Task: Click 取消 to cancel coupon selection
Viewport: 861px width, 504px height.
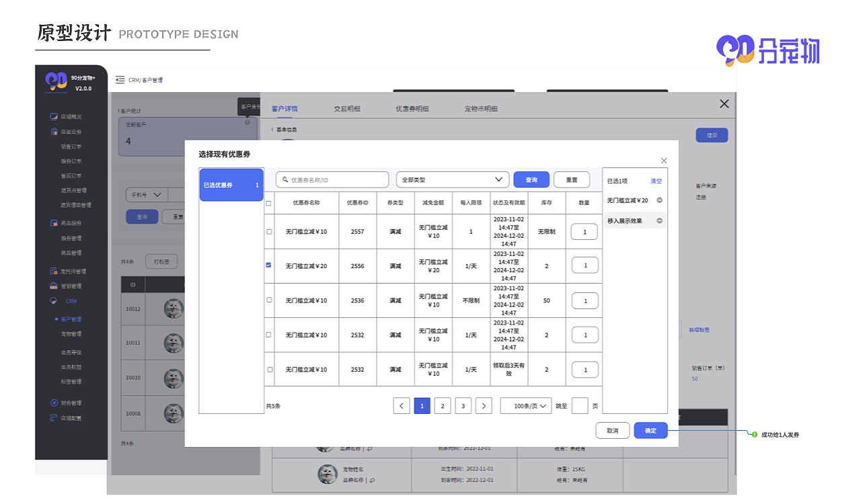Action: pos(612,431)
